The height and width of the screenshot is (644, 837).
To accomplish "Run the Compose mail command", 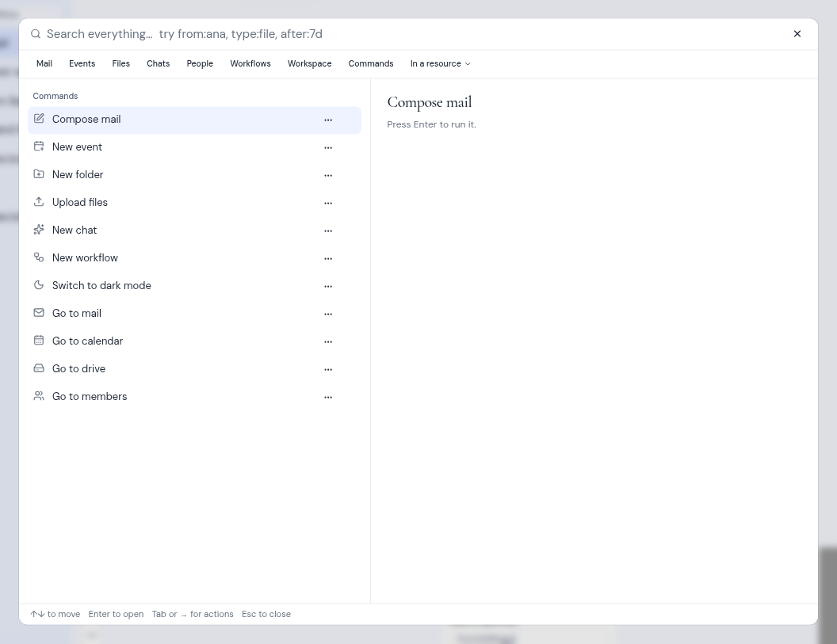I will coord(194,120).
